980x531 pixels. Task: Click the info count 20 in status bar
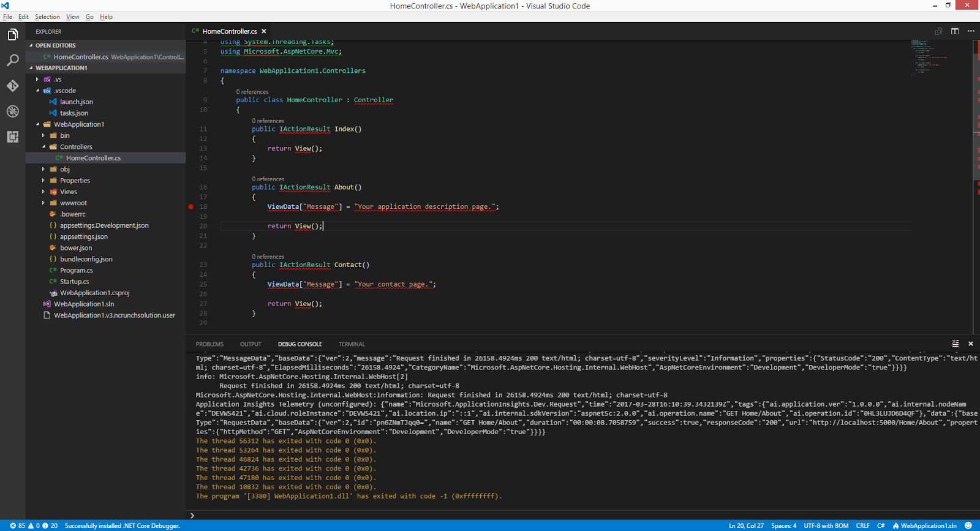pos(50,525)
